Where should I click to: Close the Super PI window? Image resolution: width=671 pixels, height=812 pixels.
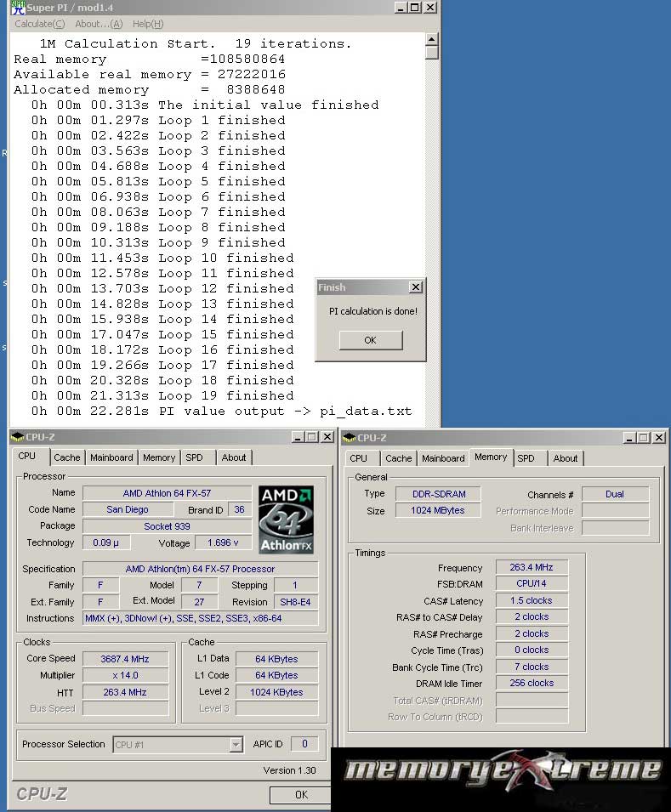(x=430, y=8)
